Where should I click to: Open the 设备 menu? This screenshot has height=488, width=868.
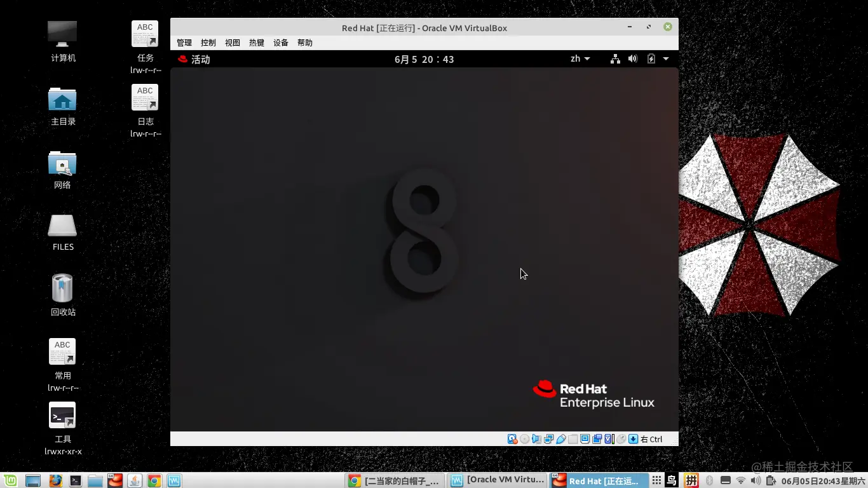tap(281, 43)
